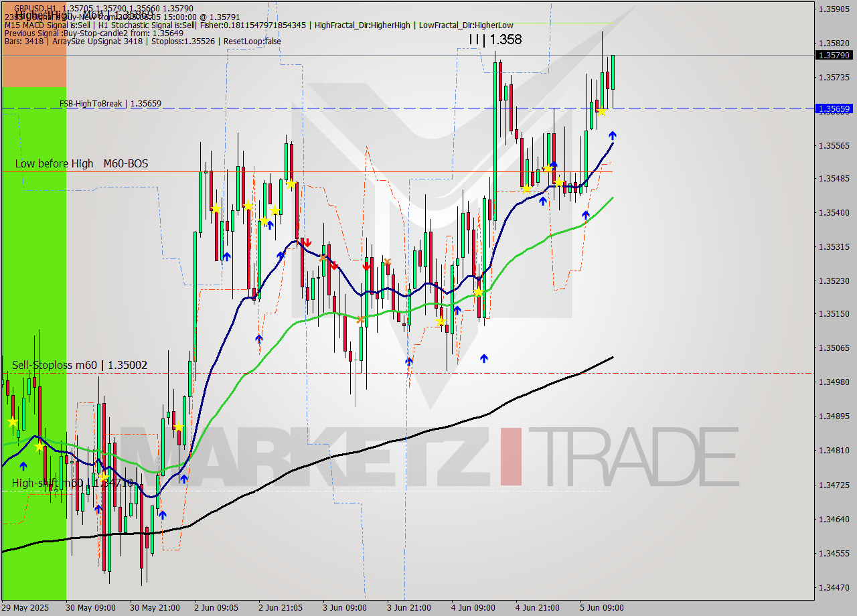Click the yellow star beside the 30 May 21:00 lows
Screen dimensions: 857x616
177,425
